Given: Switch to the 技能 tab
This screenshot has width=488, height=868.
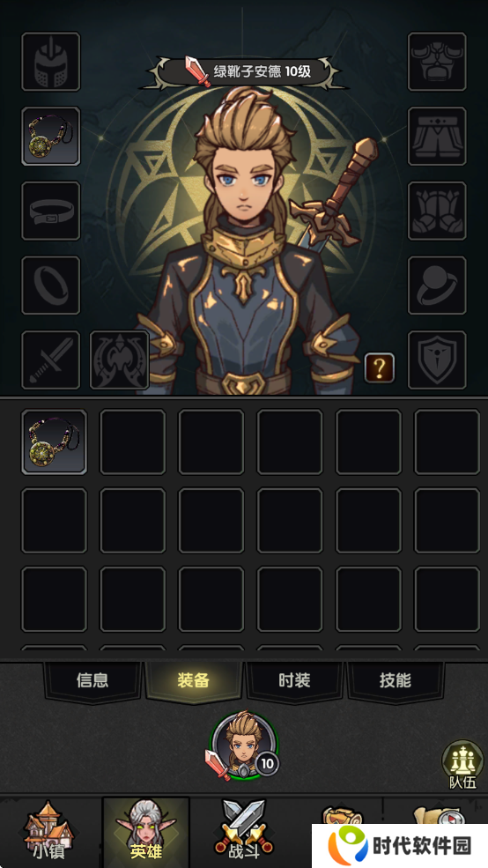Looking at the screenshot, I should 395,681.
